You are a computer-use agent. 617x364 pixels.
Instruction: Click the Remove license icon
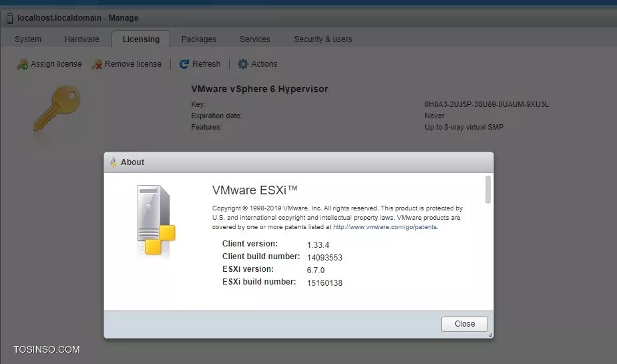97,64
